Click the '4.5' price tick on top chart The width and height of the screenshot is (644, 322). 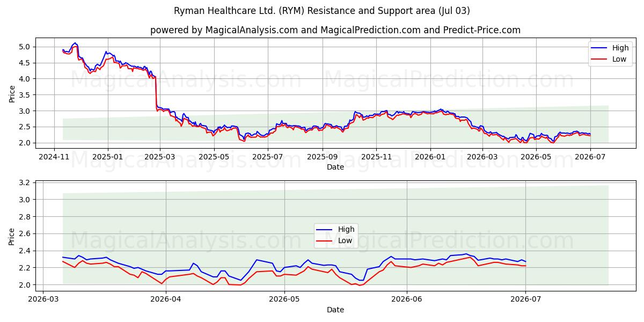point(26,63)
